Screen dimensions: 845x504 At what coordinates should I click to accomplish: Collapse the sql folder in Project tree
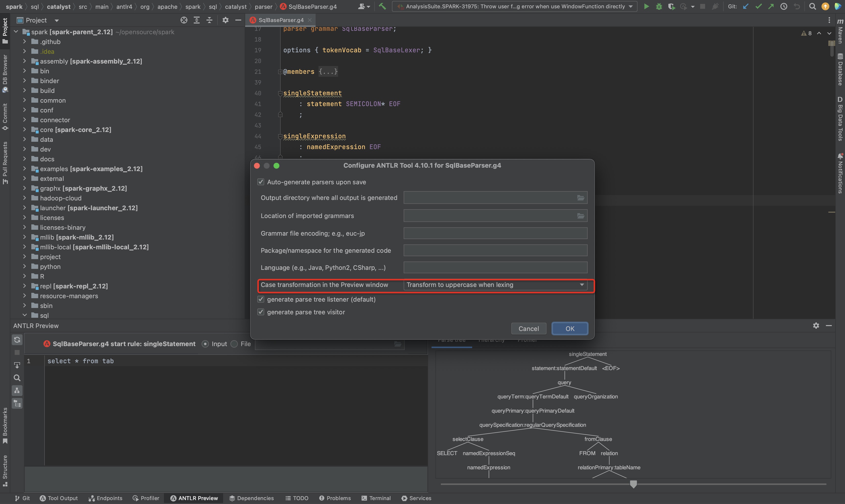pos(24,315)
